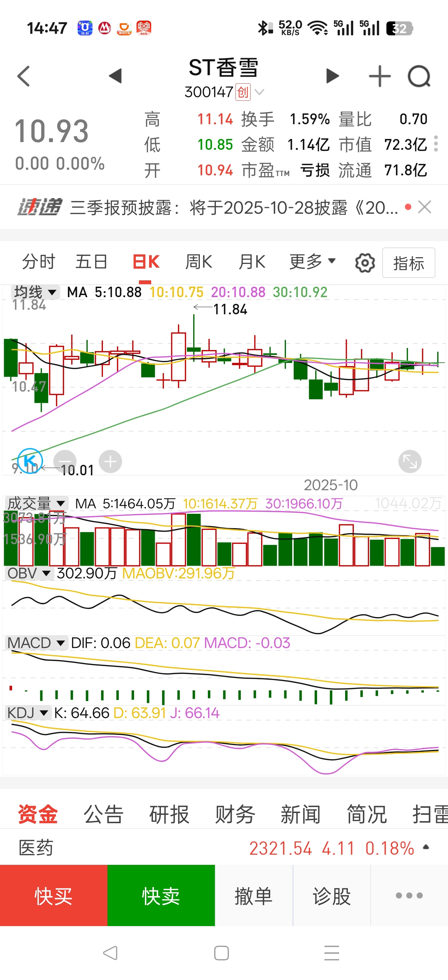Open the 财务 tab
The image size is (448, 980).
(235, 814)
